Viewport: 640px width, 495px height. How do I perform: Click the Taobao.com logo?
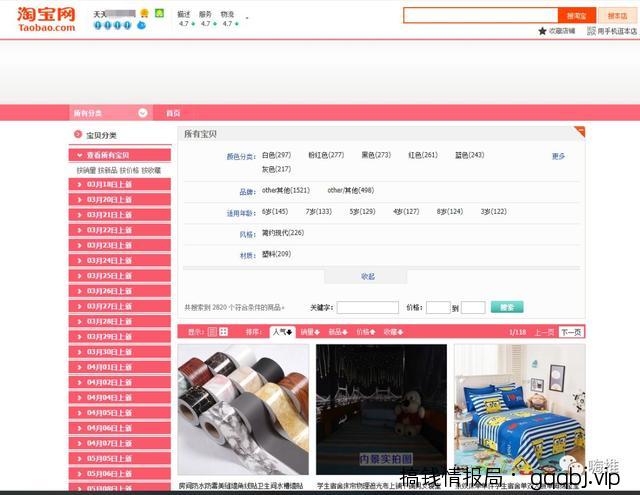(46, 19)
